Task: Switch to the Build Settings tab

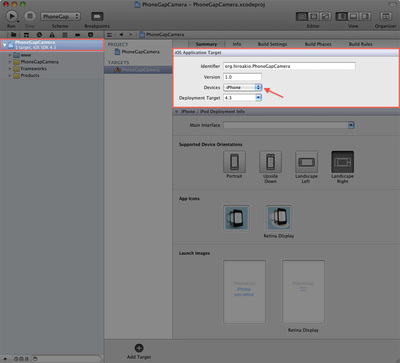Action: 272,44
